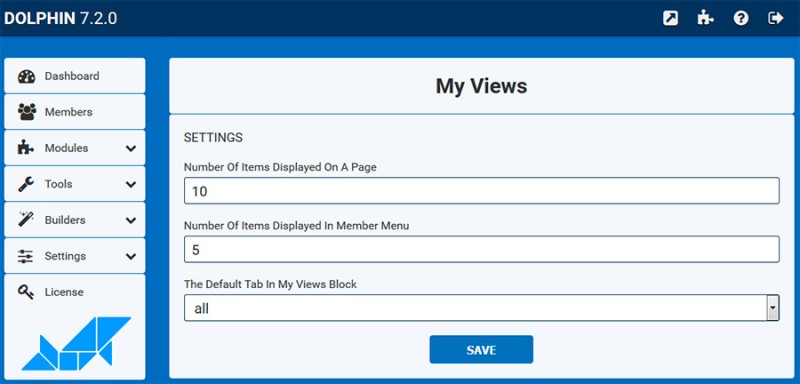800x384 pixels.
Task: Expand the Settings submenu chevron
Action: click(131, 257)
